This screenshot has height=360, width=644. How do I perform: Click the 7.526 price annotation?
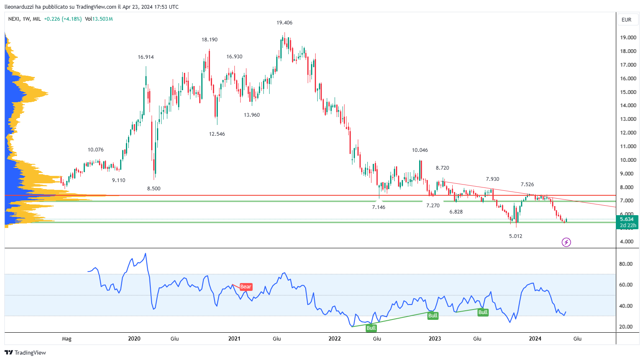pos(527,185)
